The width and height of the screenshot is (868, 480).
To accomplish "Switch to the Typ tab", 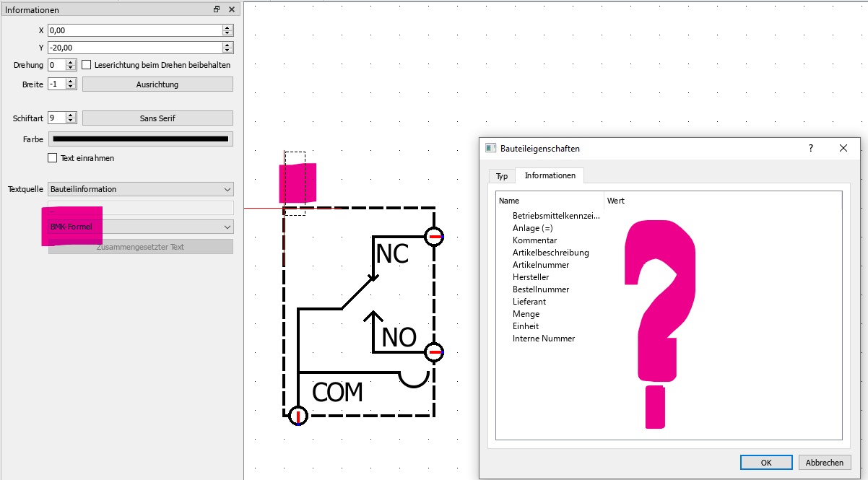I will [x=501, y=176].
